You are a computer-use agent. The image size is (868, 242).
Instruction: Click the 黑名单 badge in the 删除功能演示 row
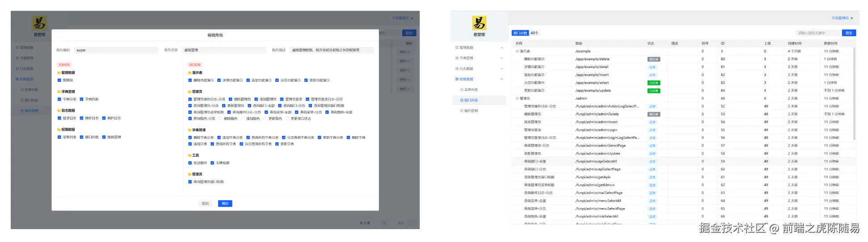tap(653, 59)
